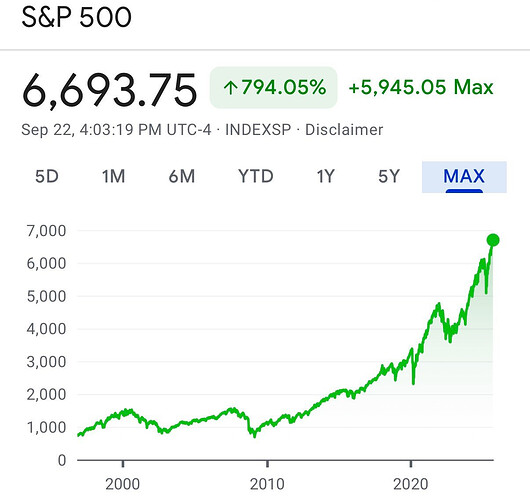This screenshot has height=500, width=530.
Task: Open the Disclaimer link
Action: coord(344,130)
